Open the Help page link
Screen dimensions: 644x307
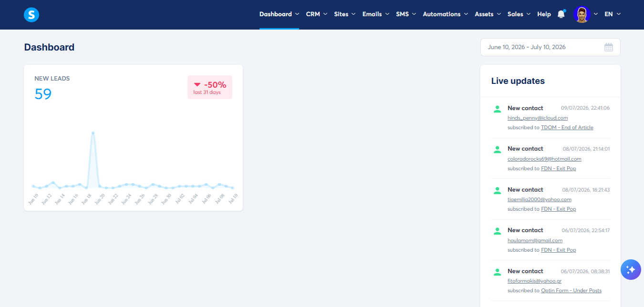[544, 14]
